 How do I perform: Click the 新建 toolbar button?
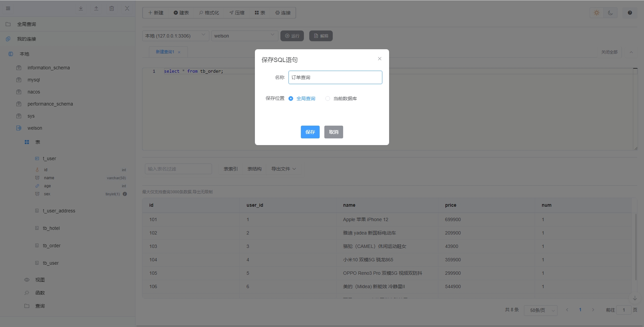(156, 13)
